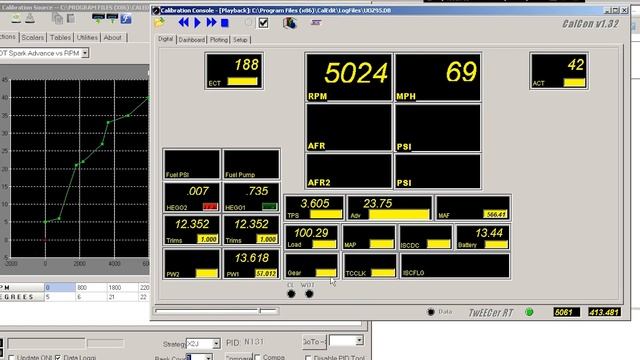
Task: Click the RPM gauge showing 5024
Action: [x=349, y=77]
